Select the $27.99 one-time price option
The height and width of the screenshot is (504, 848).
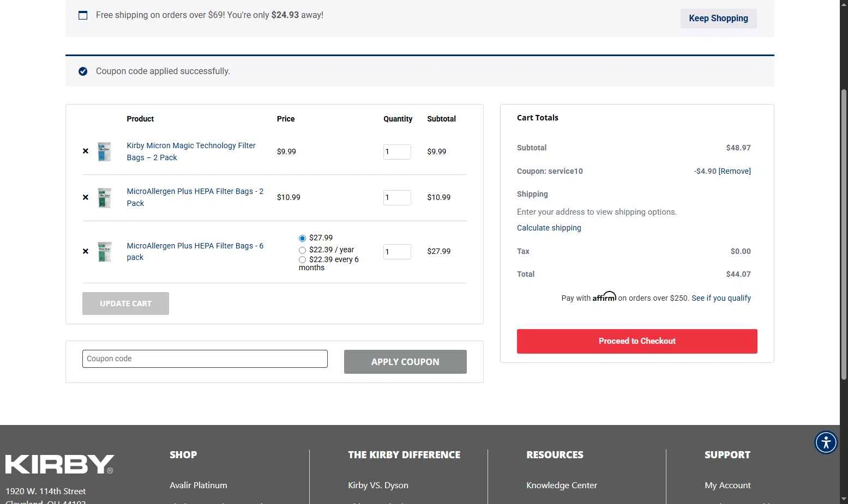(x=302, y=238)
